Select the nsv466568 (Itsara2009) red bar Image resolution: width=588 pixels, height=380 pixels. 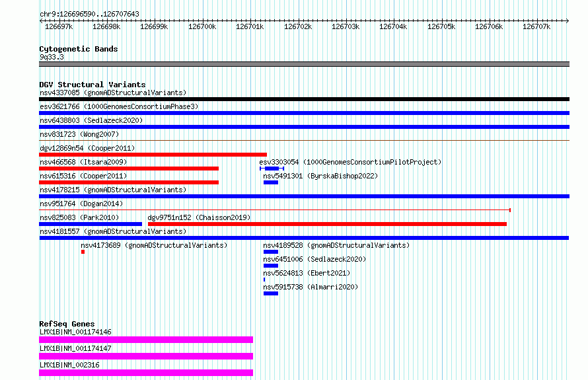(129, 169)
